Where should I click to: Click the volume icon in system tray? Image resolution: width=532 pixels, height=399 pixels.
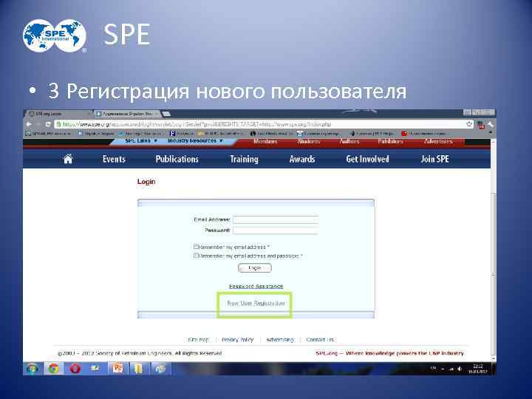click(x=460, y=369)
